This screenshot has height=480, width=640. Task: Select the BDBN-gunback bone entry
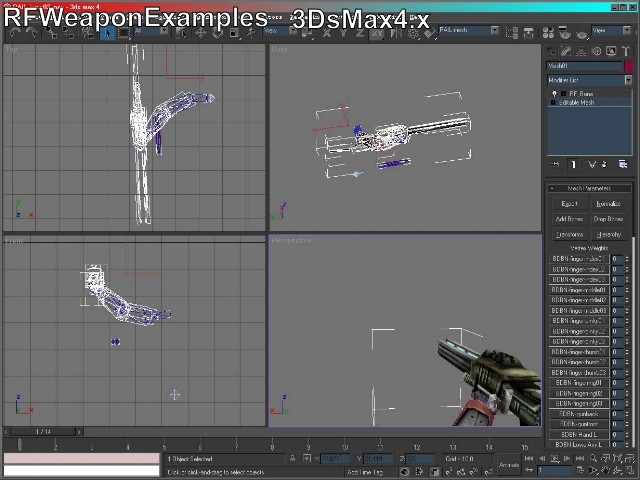click(x=579, y=414)
